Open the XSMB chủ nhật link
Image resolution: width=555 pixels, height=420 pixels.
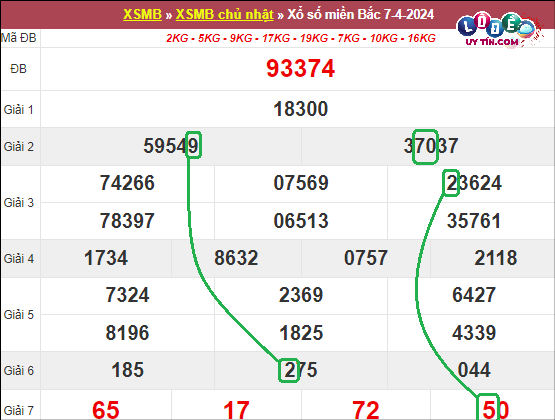click(224, 14)
